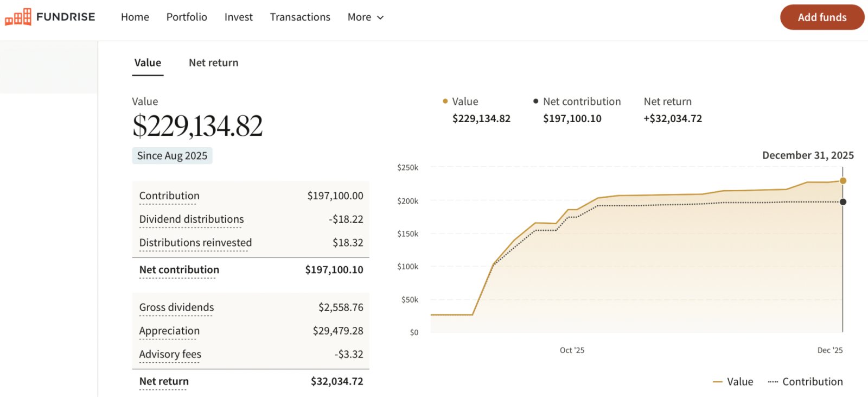
Task: Open the Since Aug 2025 date range
Action: [172, 156]
